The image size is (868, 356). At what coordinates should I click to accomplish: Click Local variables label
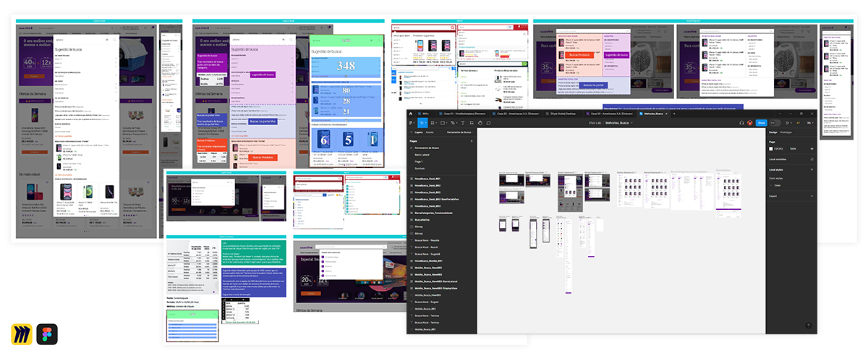(x=778, y=159)
